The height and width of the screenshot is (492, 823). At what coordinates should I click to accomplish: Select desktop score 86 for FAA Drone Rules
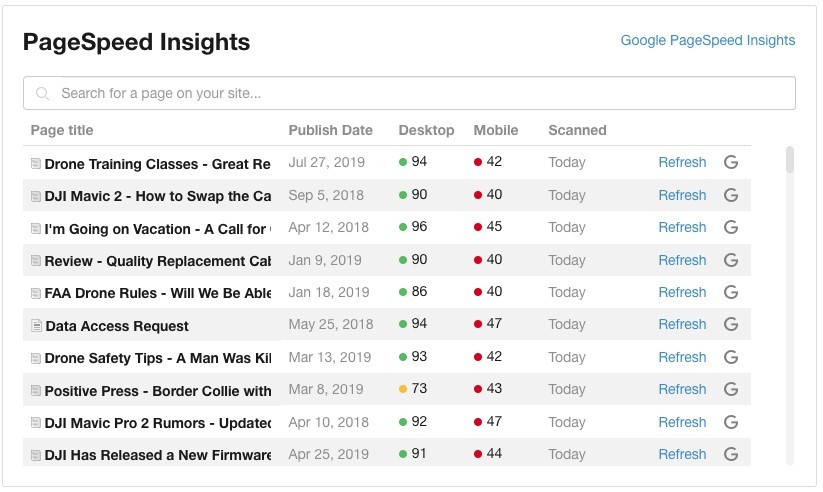point(419,292)
